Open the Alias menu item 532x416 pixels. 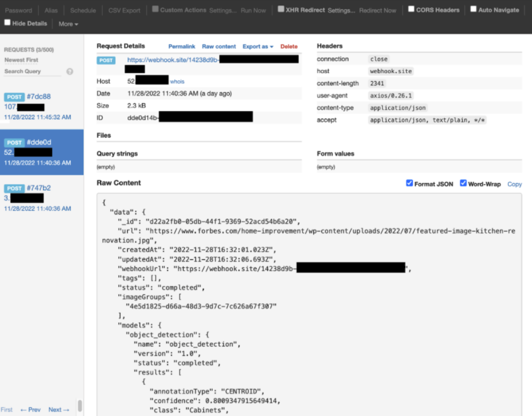(50, 10)
